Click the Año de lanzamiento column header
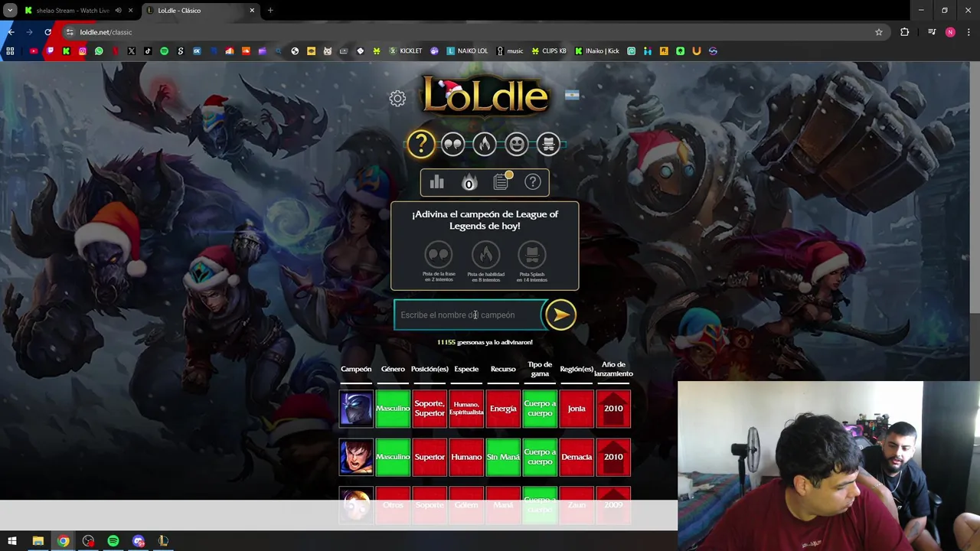980x551 pixels. pyautogui.click(x=613, y=369)
